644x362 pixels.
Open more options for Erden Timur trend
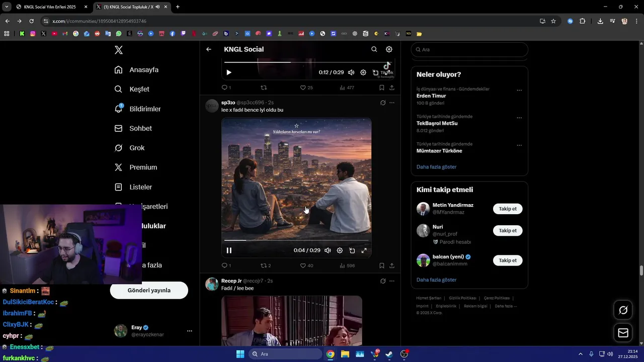[519, 90]
